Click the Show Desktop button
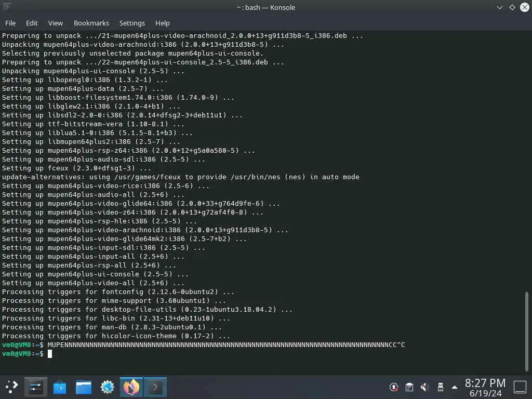532x399 pixels. [520, 387]
